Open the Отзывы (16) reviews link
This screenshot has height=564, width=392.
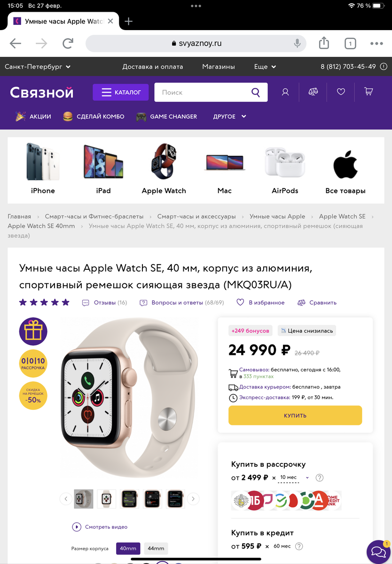pyautogui.click(x=104, y=303)
